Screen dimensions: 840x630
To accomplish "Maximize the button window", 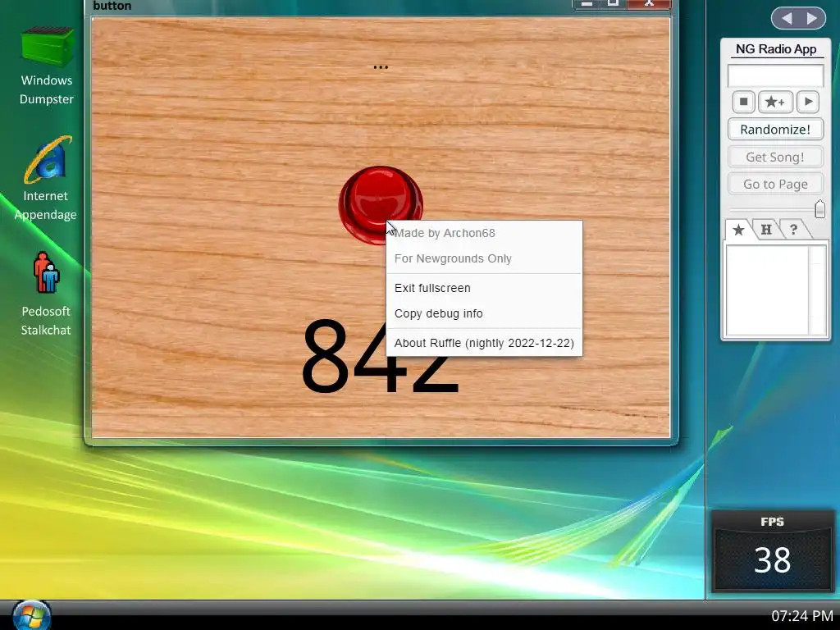I will [614, 4].
